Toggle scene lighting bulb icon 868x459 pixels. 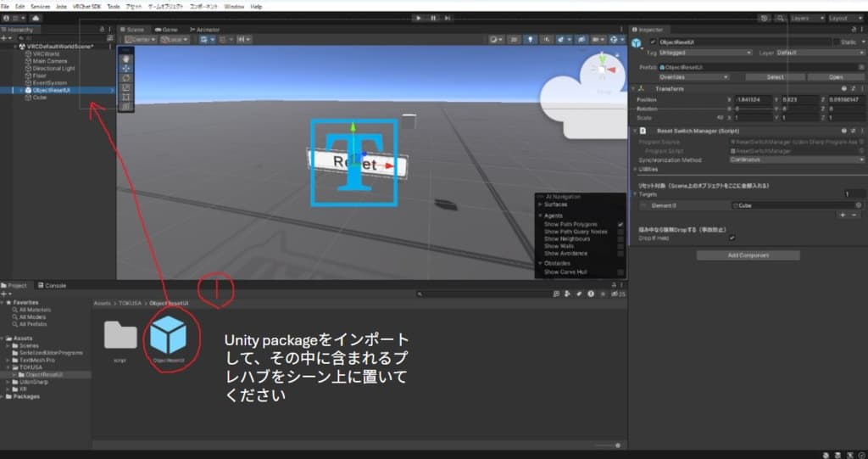click(x=531, y=39)
